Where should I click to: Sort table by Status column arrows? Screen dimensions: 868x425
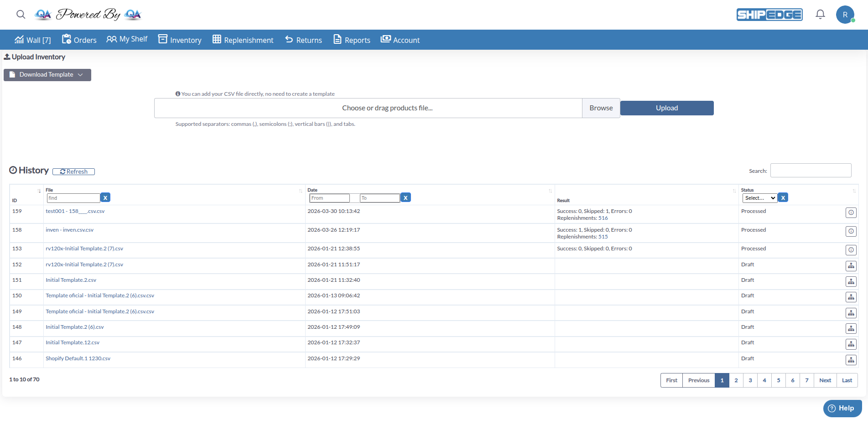[x=854, y=191]
